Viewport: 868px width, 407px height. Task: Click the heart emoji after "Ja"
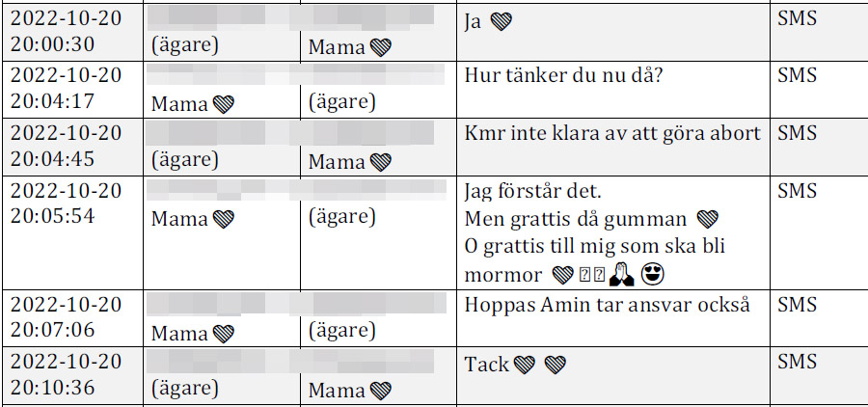(x=500, y=21)
